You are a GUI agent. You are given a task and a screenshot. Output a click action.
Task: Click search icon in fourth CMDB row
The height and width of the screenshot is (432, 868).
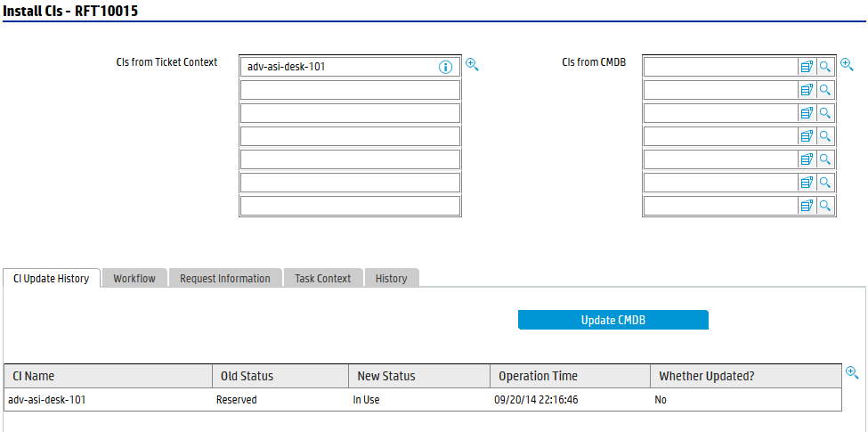coord(825,136)
